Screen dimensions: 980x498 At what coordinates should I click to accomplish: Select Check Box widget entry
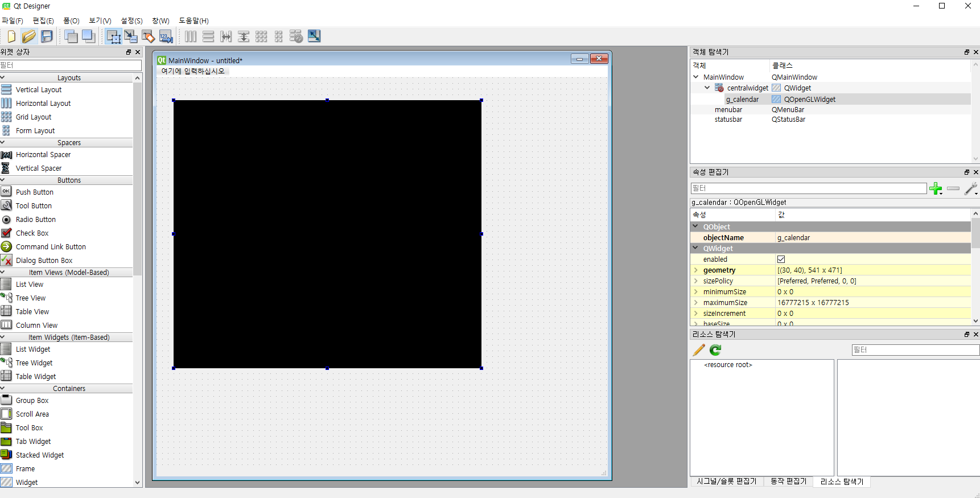coord(32,233)
